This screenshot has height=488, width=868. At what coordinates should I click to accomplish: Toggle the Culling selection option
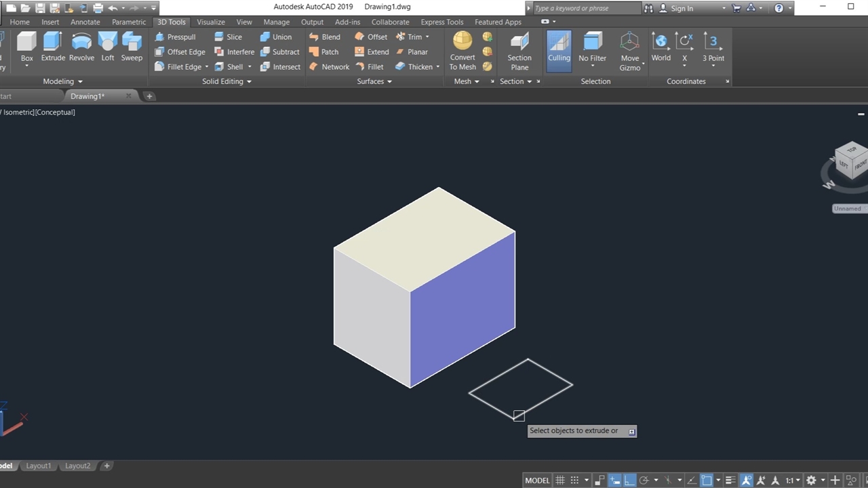(x=559, y=47)
